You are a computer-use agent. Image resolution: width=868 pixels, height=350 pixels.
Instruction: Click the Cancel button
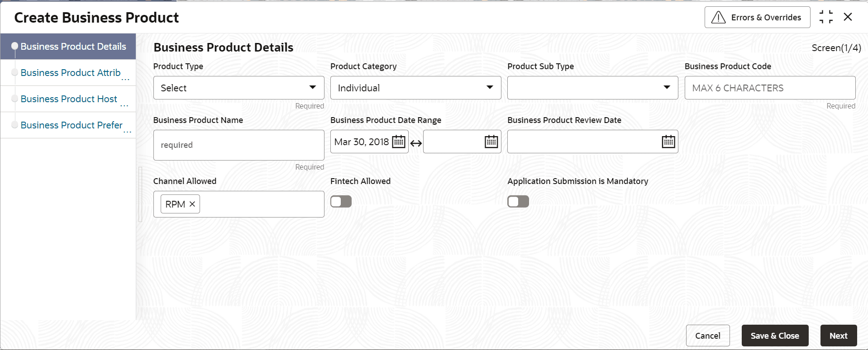point(707,336)
